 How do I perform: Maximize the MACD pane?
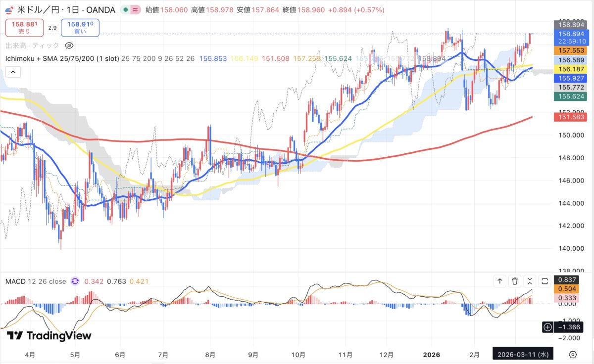coord(545,281)
